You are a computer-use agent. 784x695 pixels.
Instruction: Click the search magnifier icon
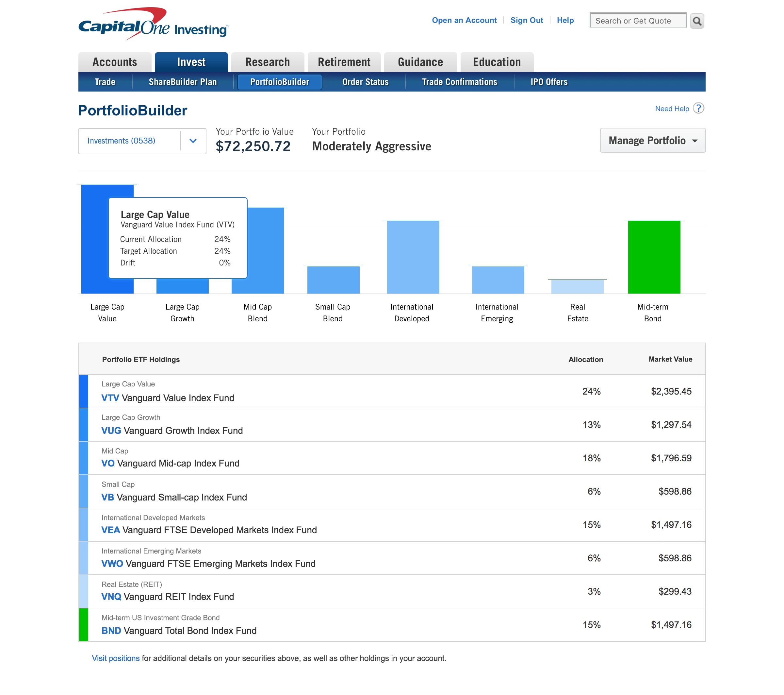click(696, 21)
